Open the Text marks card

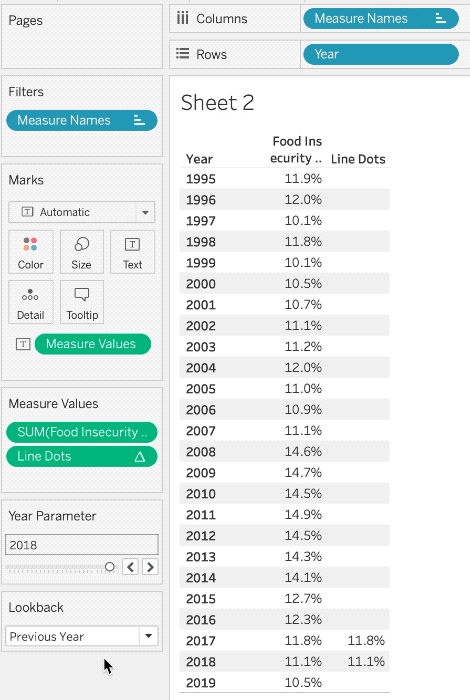tap(132, 252)
